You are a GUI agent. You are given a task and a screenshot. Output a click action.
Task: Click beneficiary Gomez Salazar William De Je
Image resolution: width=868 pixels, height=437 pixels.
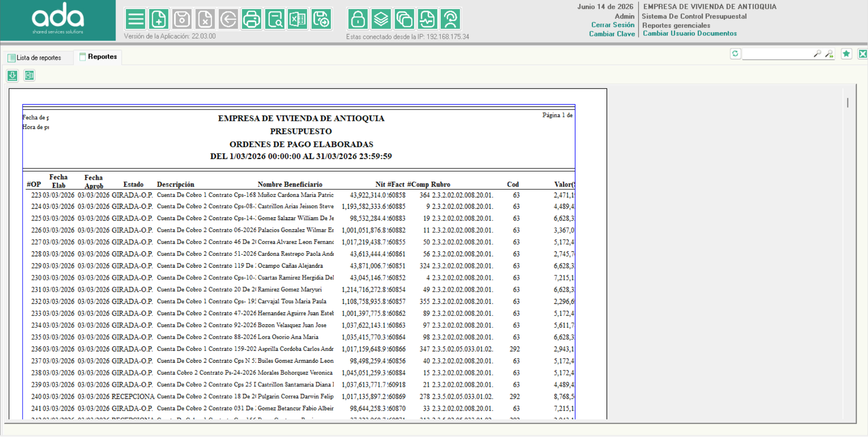[295, 218]
